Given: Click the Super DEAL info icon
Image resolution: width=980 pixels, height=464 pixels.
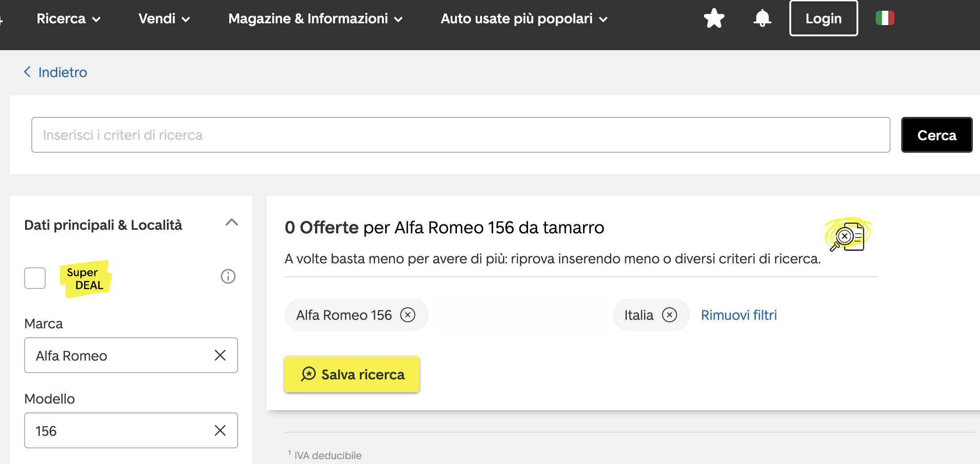Looking at the screenshot, I should (x=228, y=276).
